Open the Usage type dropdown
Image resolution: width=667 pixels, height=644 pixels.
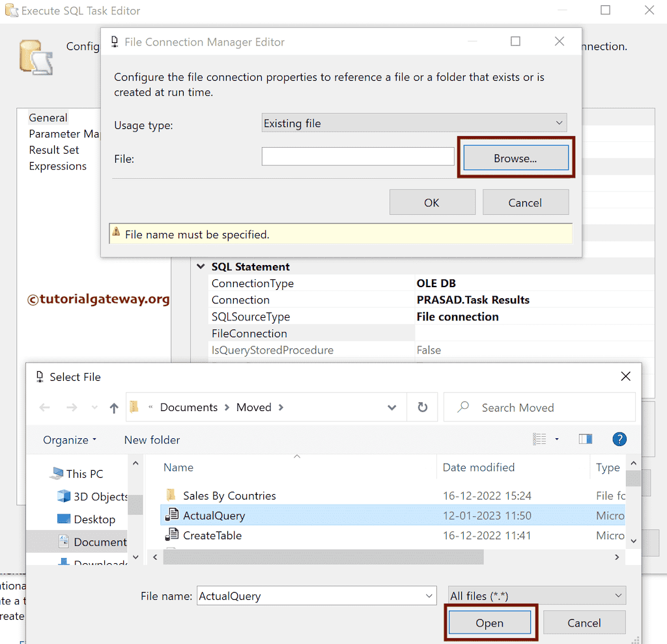click(558, 122)
